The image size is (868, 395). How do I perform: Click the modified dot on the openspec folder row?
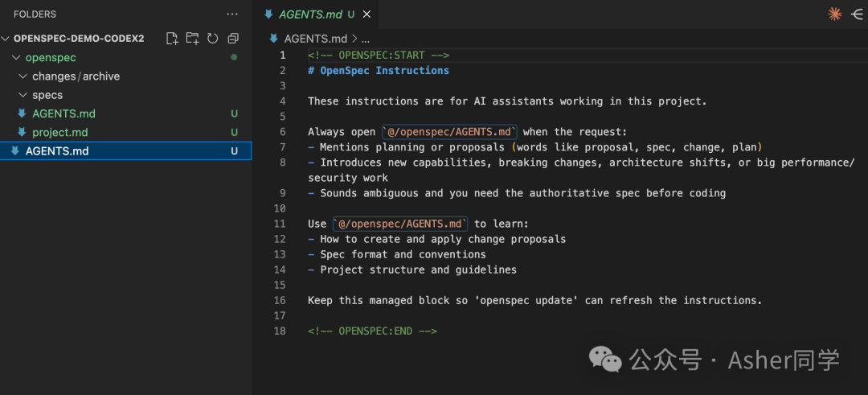coord(234,57)
